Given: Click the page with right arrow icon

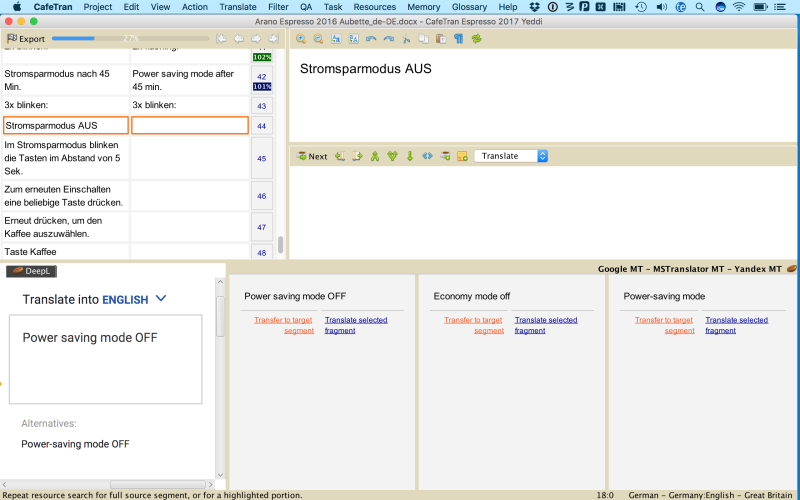Looking at the screenshot, I should point(357,156).
